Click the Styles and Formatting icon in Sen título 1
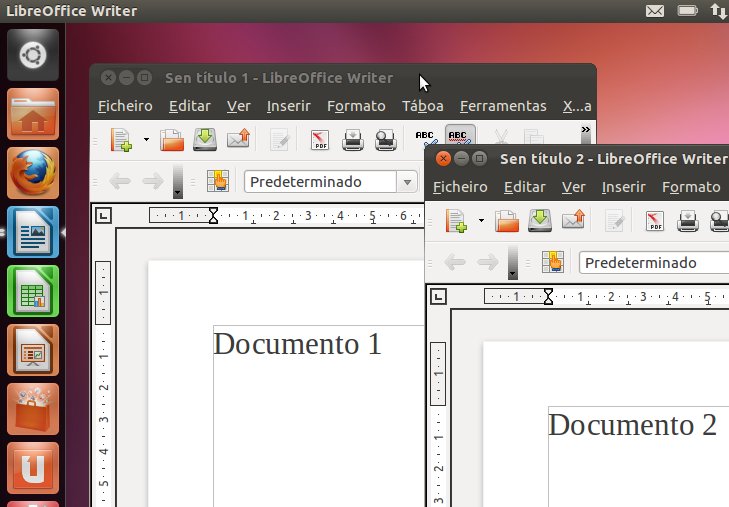The image size is (729, 507). (x=218, y=181)
